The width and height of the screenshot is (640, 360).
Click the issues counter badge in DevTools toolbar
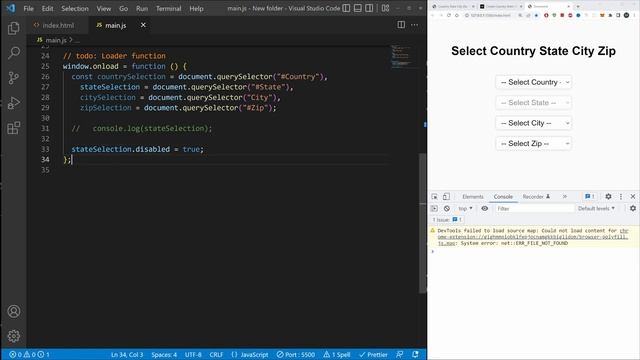click(x=589, y=196)
